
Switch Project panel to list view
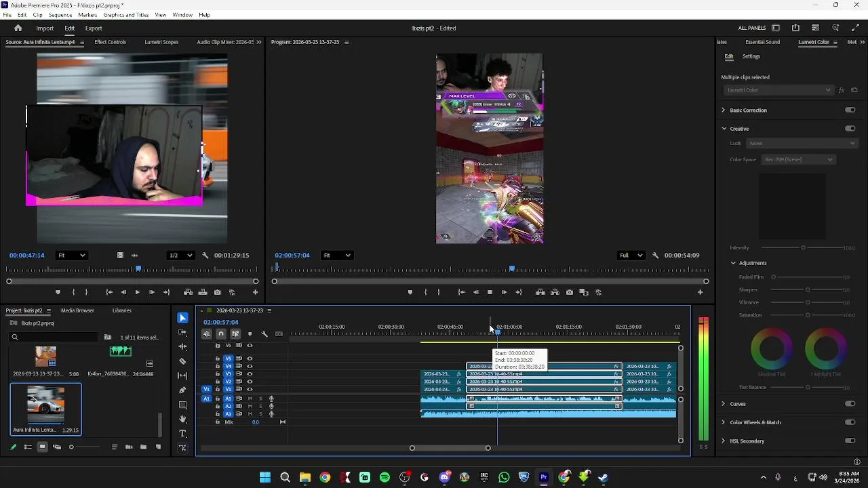click(x=28, y=447)
